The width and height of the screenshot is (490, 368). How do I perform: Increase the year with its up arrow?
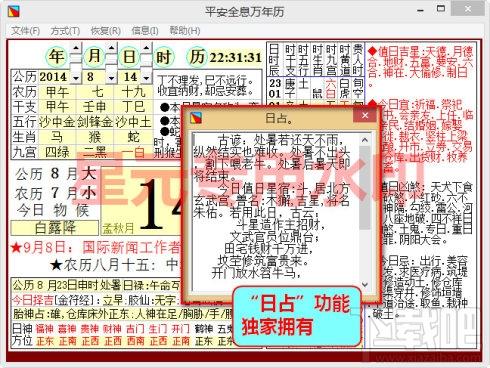76,49
